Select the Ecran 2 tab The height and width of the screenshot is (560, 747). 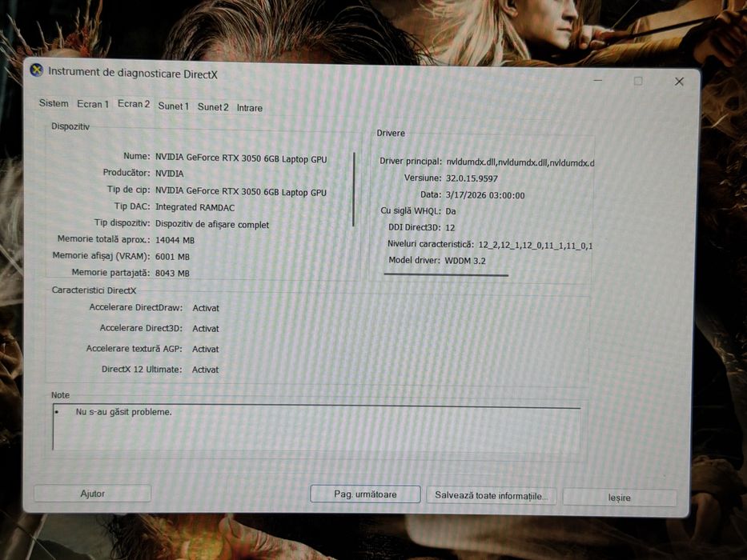pos(134,104)
